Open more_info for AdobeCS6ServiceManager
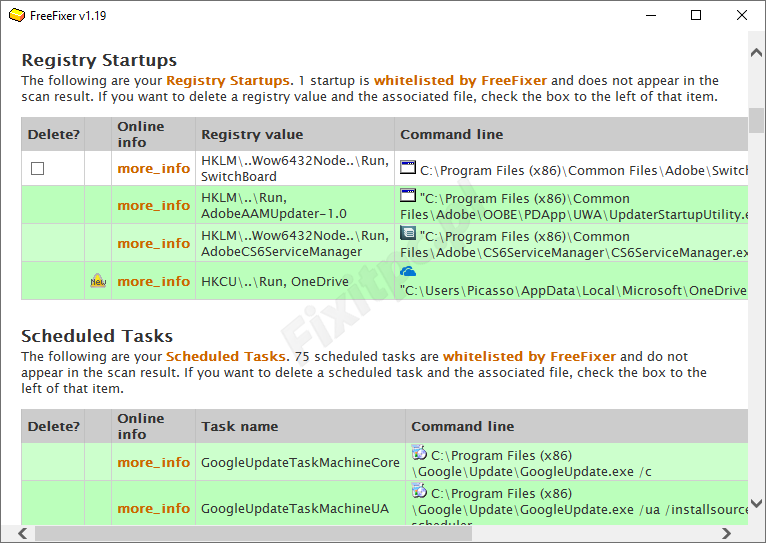The image size is (766, 543). pos(153,243)
